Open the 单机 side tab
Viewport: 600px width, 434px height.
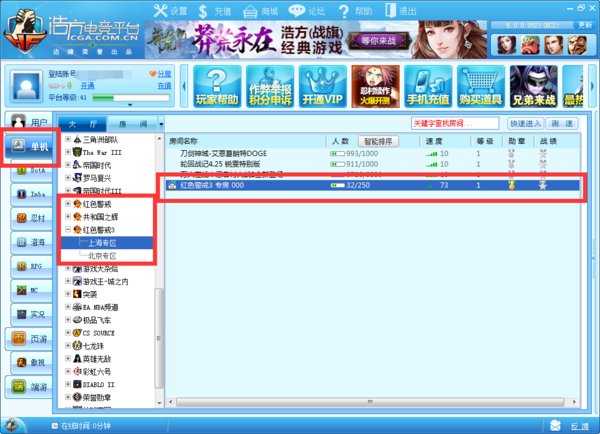point(29,146)
